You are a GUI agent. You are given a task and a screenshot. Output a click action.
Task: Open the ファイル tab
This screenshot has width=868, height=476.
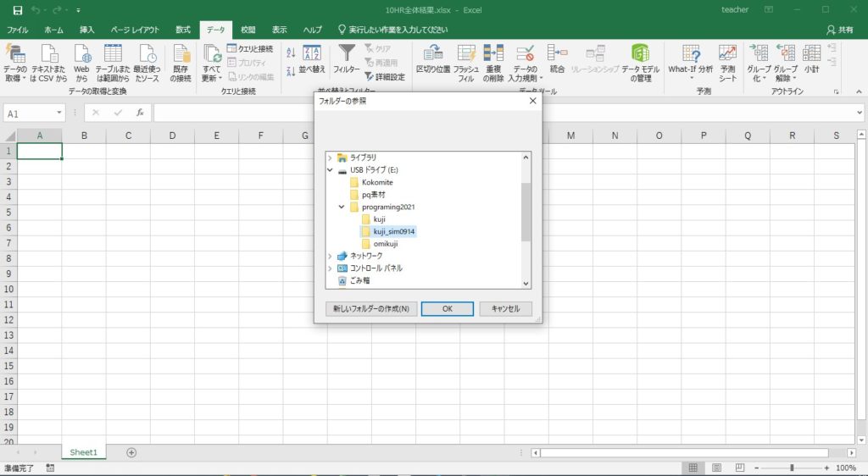17,30
